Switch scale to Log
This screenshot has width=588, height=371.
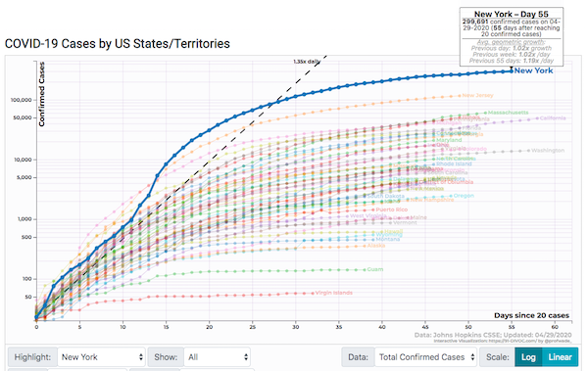click(528, 356)
